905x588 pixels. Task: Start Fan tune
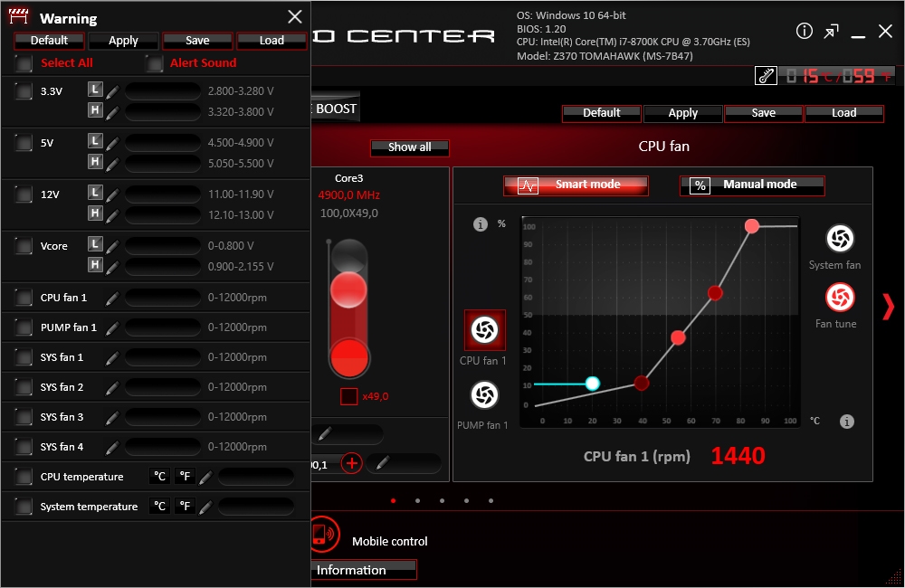coord(840,298)
